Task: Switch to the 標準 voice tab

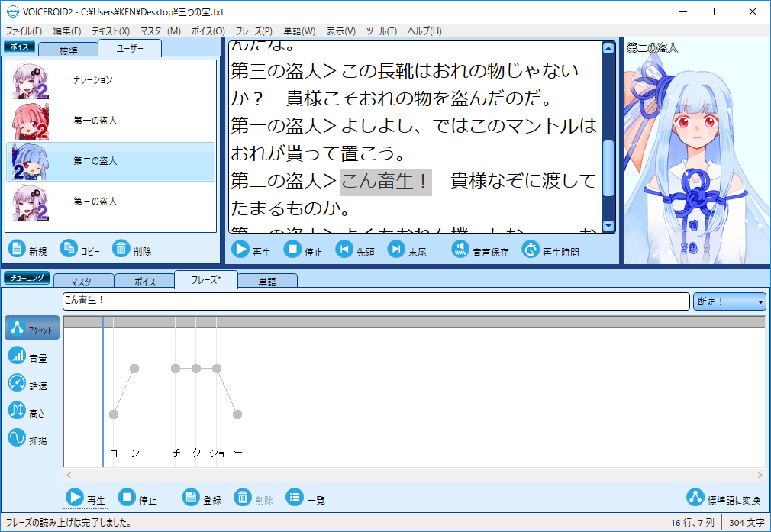Action: tap(69, 50)
